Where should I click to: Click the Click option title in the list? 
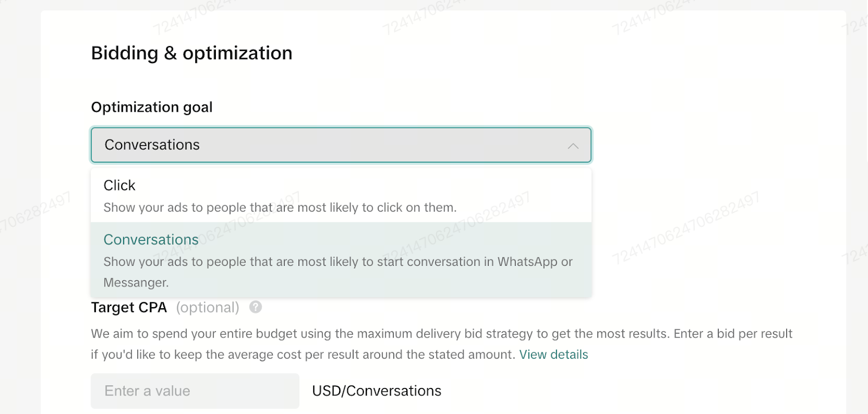[119, 186]
